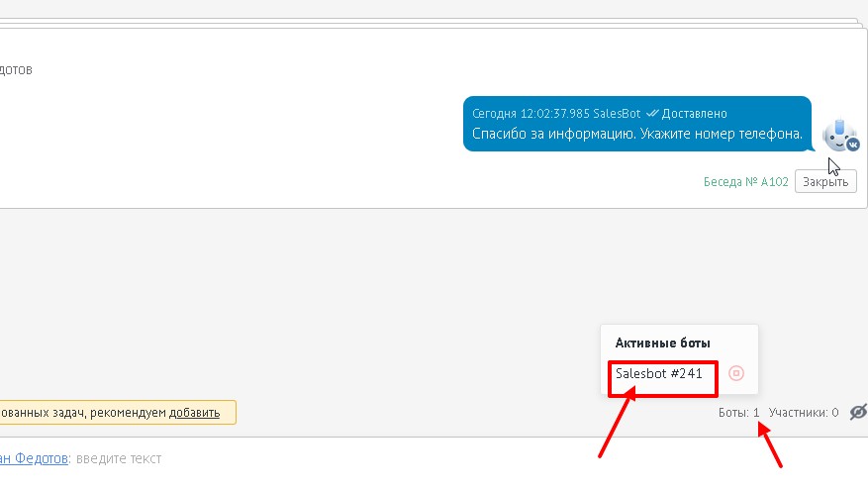Click the blue SalesBot message bubble text
Image resolution: width=868 pixels, height=490 pixels.
click(636, 134)
